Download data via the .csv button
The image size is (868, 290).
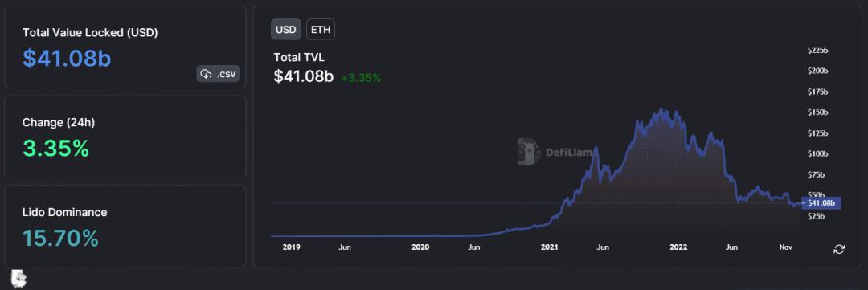[218, 74]
